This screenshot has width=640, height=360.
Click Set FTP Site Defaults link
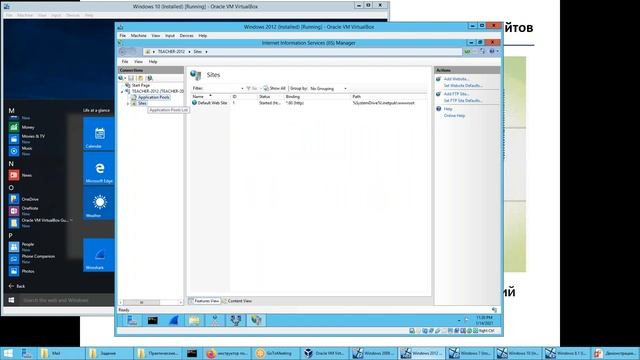pyautogui.click(x=463, y=100)
